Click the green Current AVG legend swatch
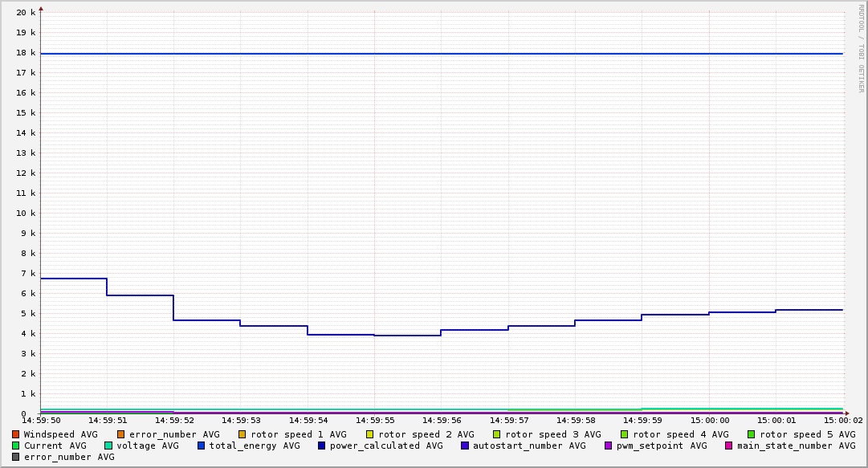Viewport: 868px width, 468px height. [15, 446]
